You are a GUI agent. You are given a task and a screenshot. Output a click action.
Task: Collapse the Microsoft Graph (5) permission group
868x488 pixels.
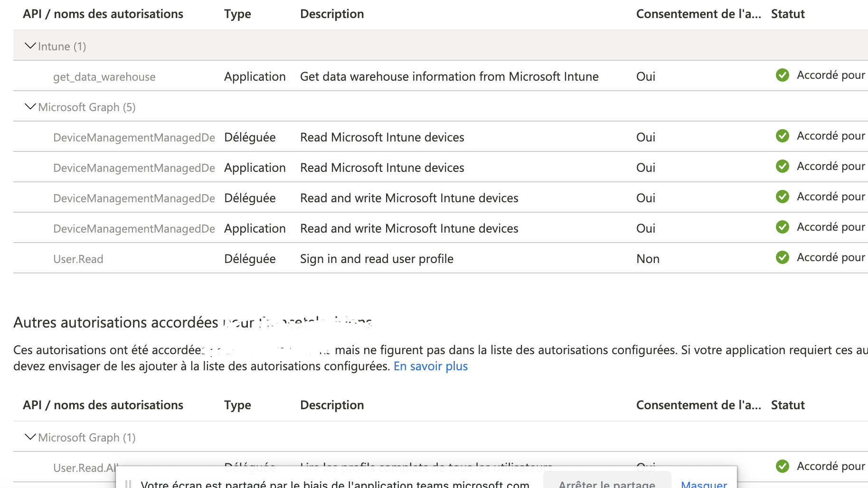tap(29, 106)
